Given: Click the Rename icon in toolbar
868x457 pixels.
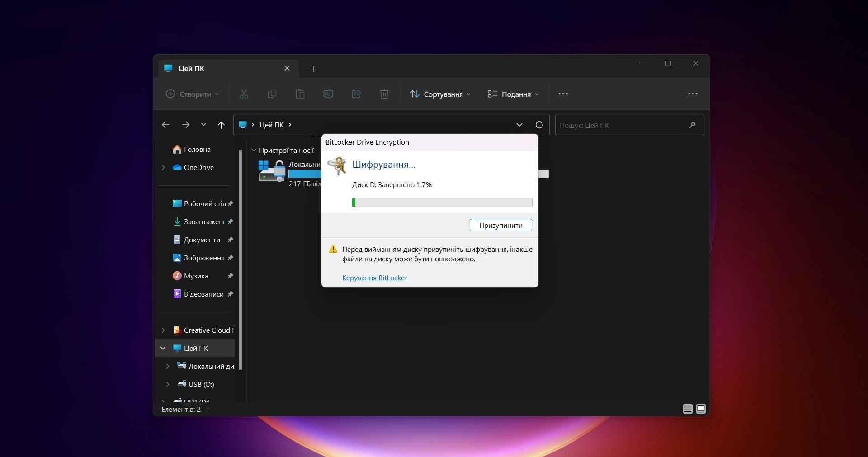Looking at the screenshot, I should (x=328, y=94).
